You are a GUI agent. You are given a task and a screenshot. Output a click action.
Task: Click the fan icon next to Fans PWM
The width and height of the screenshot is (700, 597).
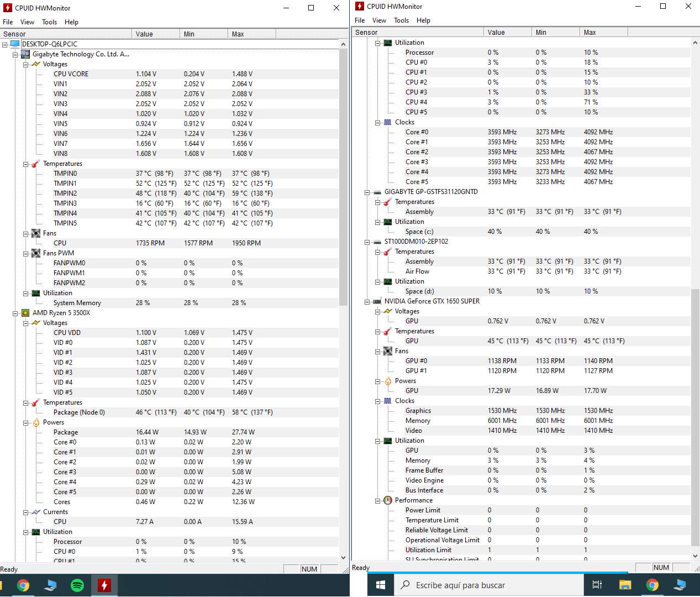click(x=36, y=253)
